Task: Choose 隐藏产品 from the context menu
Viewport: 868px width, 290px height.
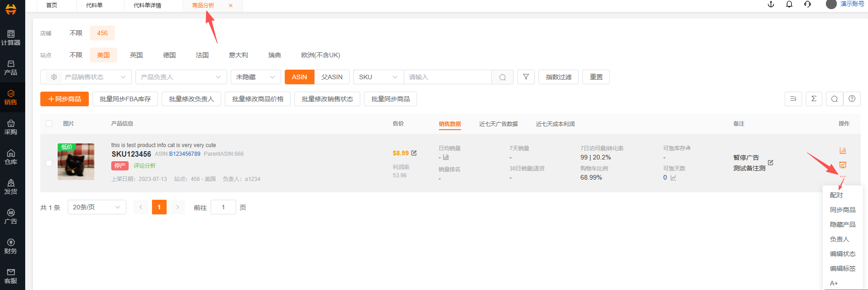Action: click(x=842, y=224)
